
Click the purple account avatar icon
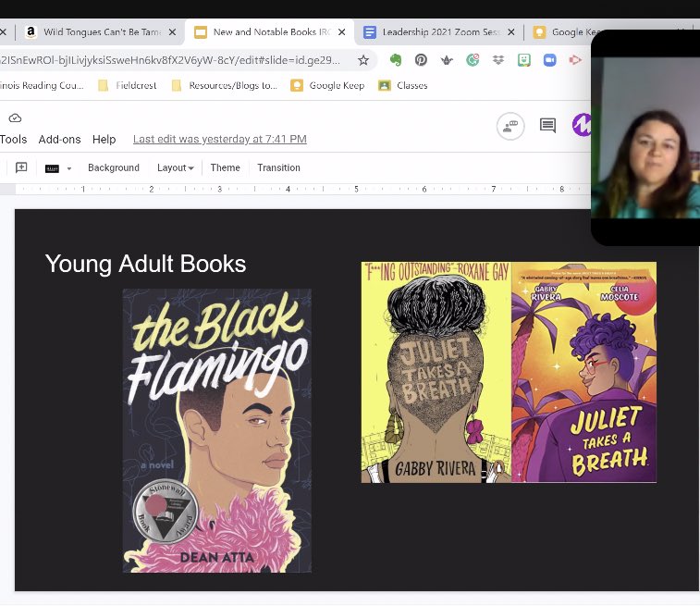(x=582, y=125)
